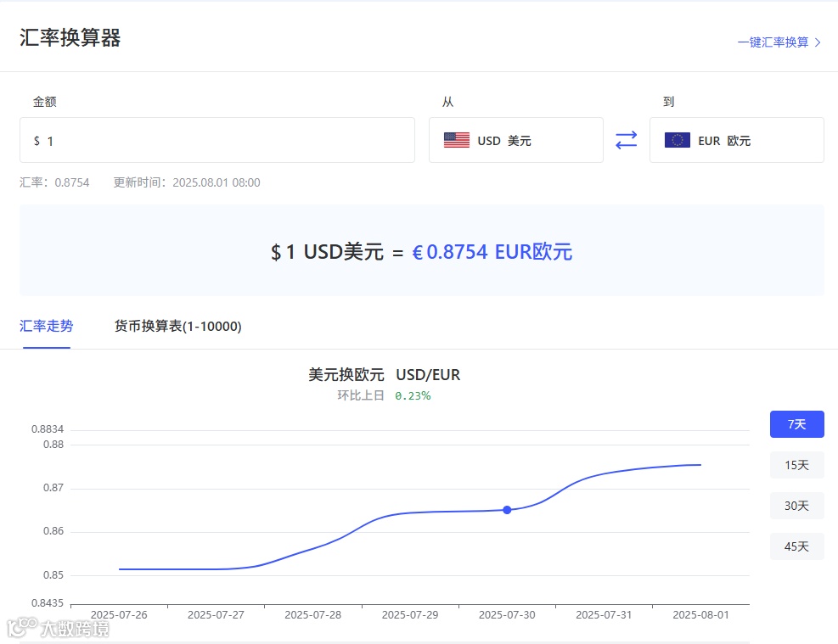Click the $1 USD美元 text
The image size is (838, 644).
[327, 251]
